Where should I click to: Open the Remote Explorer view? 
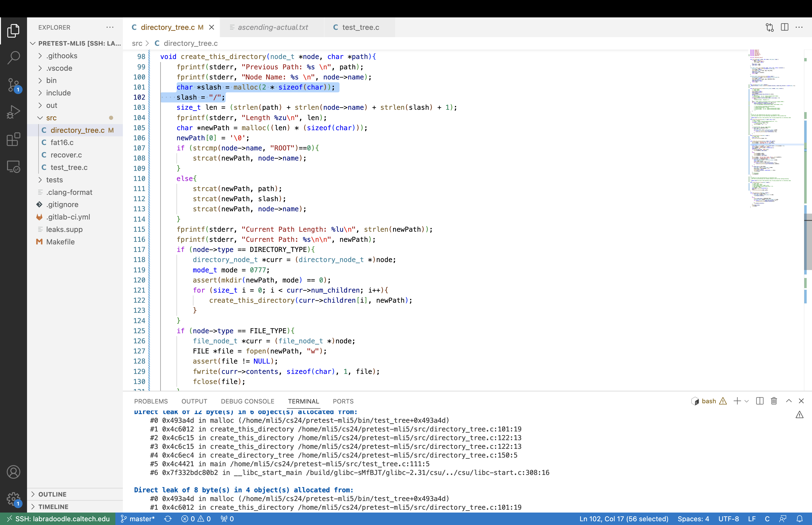13,166
